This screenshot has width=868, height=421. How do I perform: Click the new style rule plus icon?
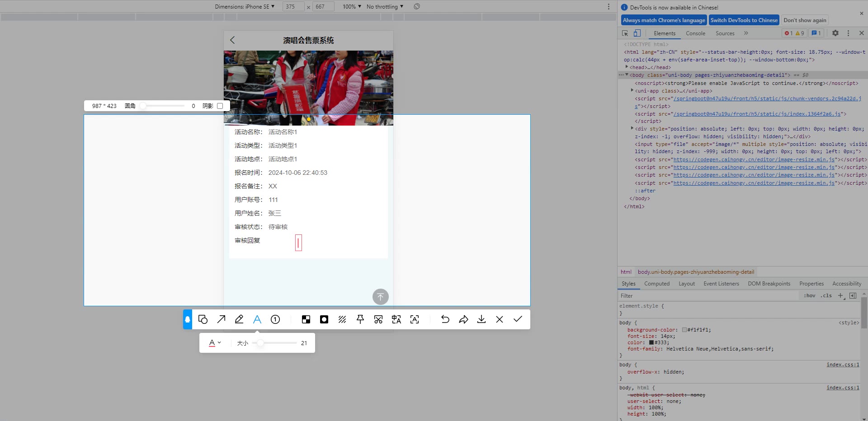point(840,295)
